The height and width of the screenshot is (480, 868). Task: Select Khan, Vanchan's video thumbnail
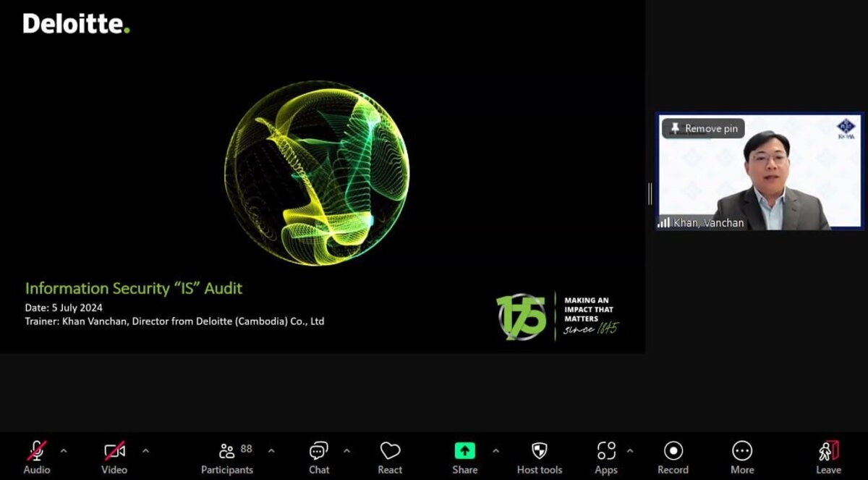[759, 172]
